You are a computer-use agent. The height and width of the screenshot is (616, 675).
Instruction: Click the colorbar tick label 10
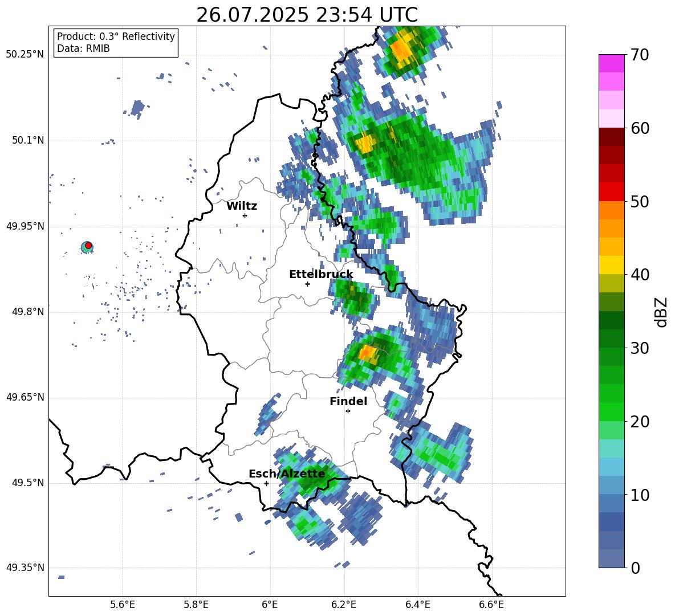640,495
